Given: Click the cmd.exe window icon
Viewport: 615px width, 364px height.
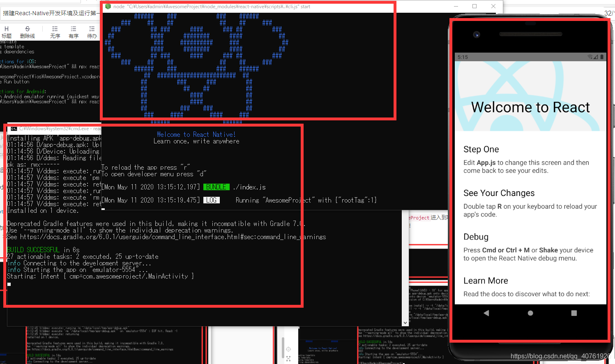Looking at the screenshot, I should pos(14,129).
